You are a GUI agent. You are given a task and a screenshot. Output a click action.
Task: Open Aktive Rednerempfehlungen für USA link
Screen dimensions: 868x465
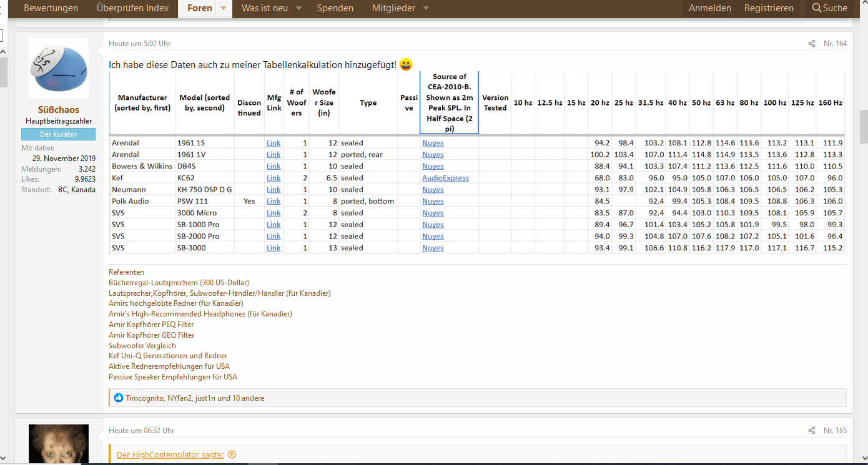(x=169, y=366)
